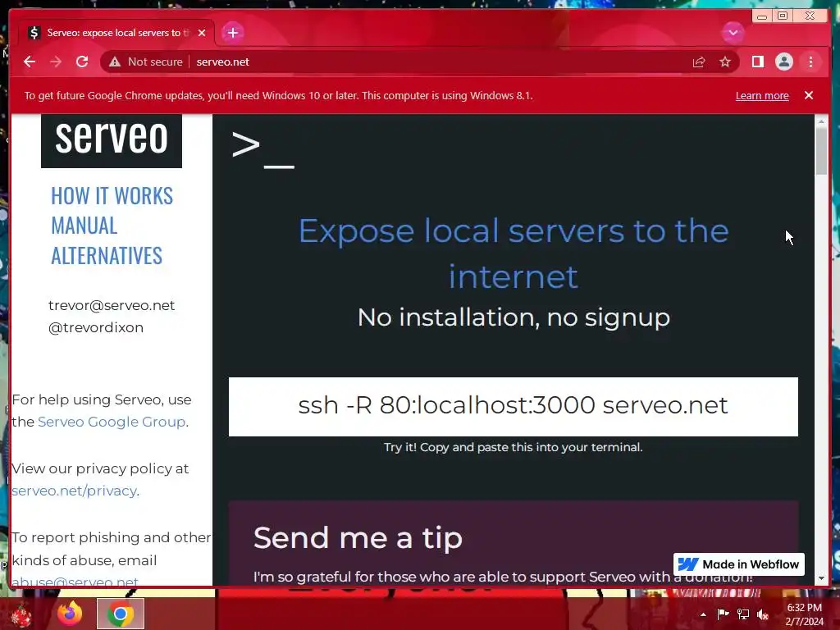Image resolution: width=840 pixels, height=630 pixels.
Task: Open the Chrome side panel
Action: (757, 62)
